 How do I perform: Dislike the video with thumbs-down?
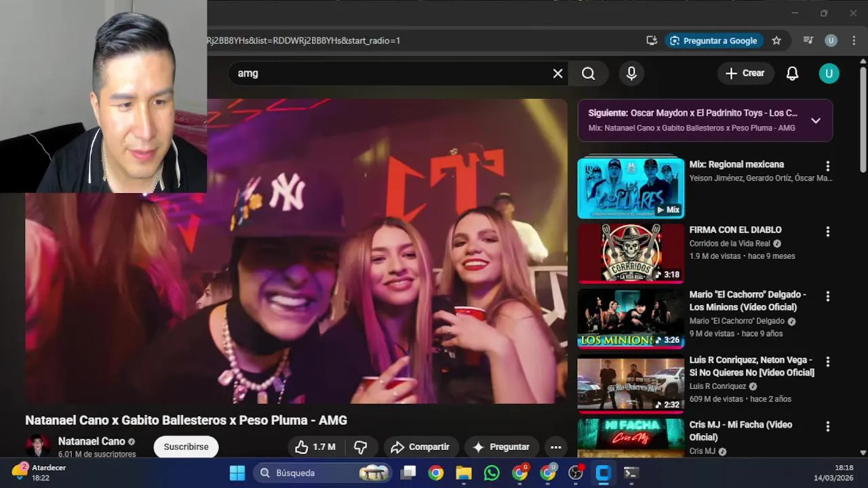361,447
